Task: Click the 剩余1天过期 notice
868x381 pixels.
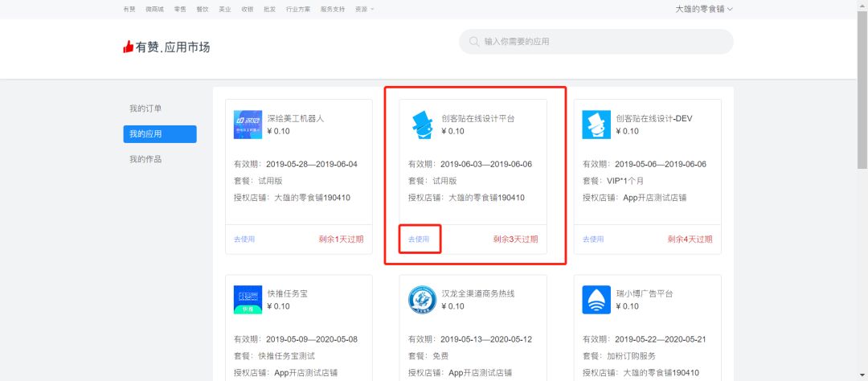Action: pos(341,240)
